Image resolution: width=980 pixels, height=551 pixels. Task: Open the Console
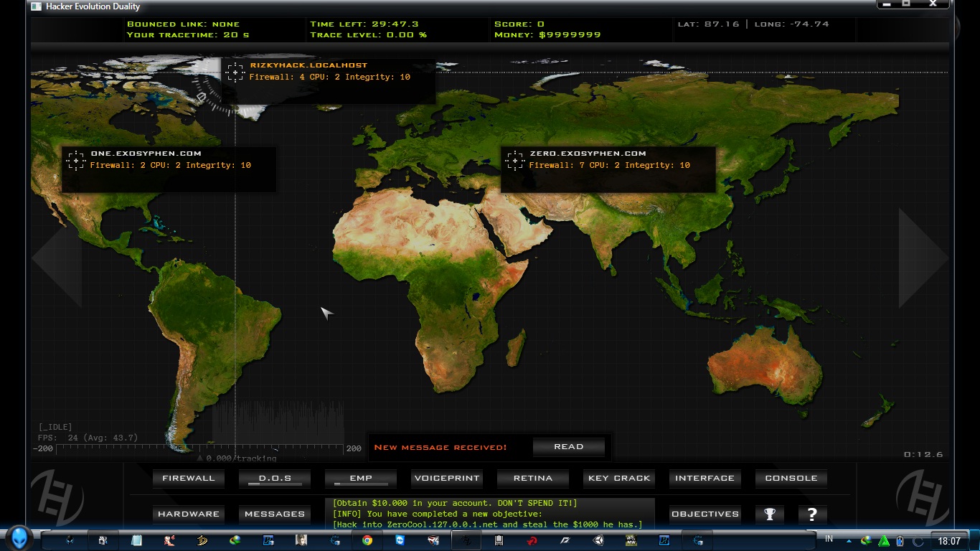(791, 478)
